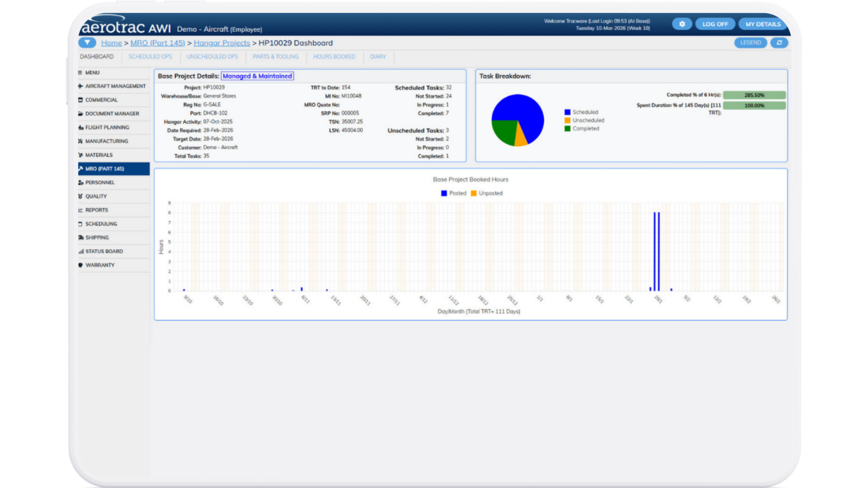Click the Personnel people icon
868x488 pixels.
(80, 183)
